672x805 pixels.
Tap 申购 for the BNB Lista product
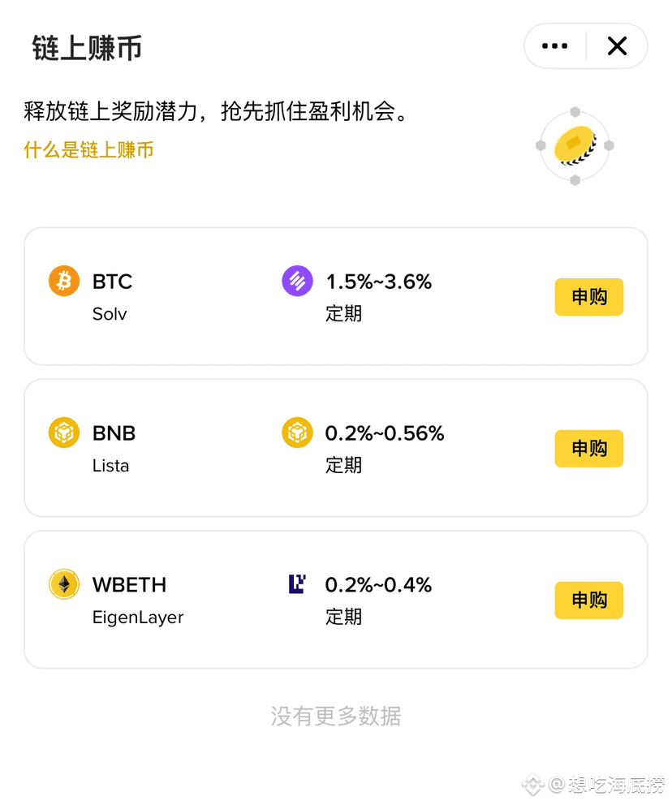(589, 448)
